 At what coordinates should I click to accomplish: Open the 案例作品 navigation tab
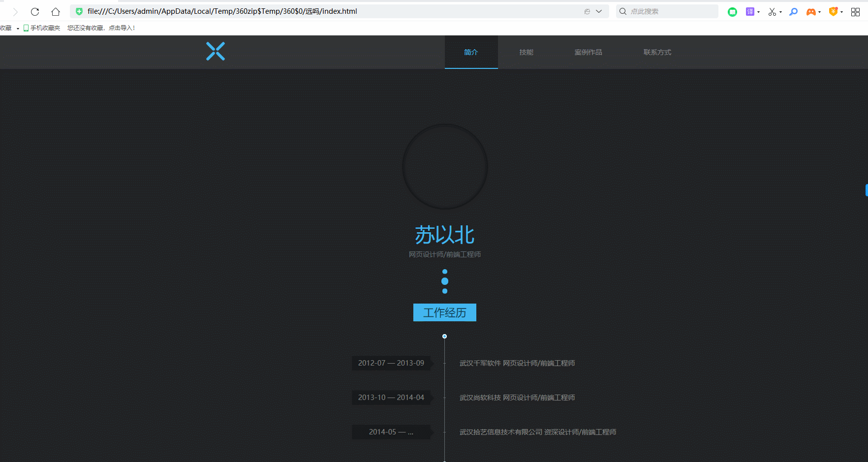[588, 52]
